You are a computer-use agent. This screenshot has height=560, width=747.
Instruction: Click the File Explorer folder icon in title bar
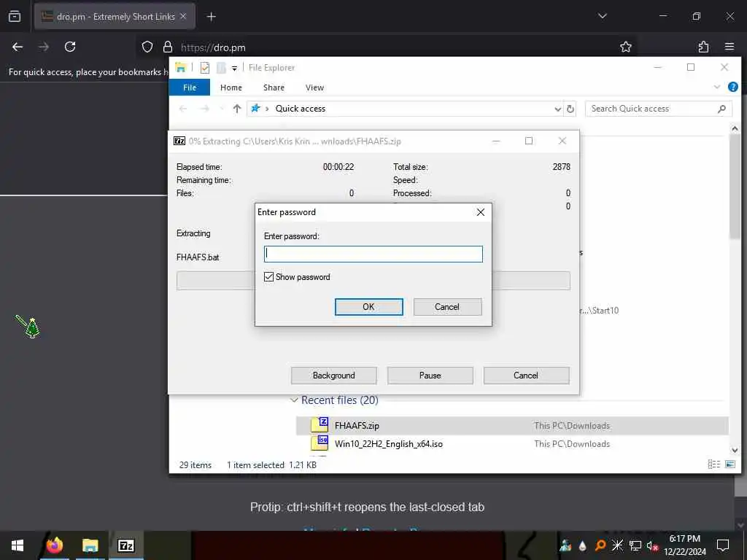(181, 68)
